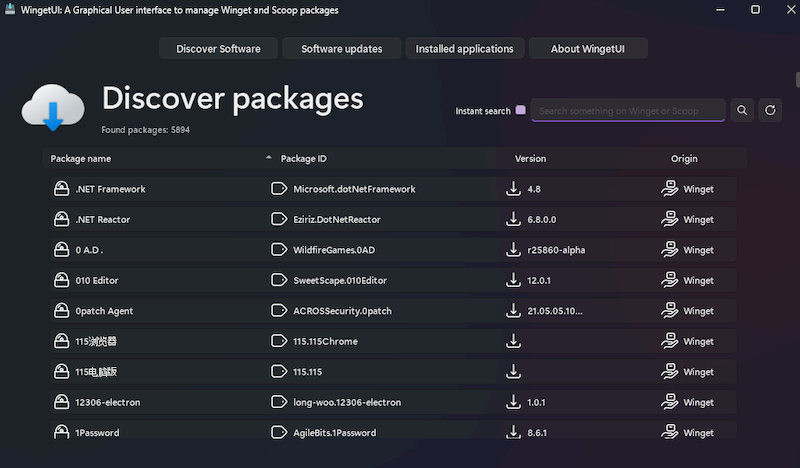
Task: Click the tag icon next to ACROSSecurity.0patch
Action: (279, 311)
